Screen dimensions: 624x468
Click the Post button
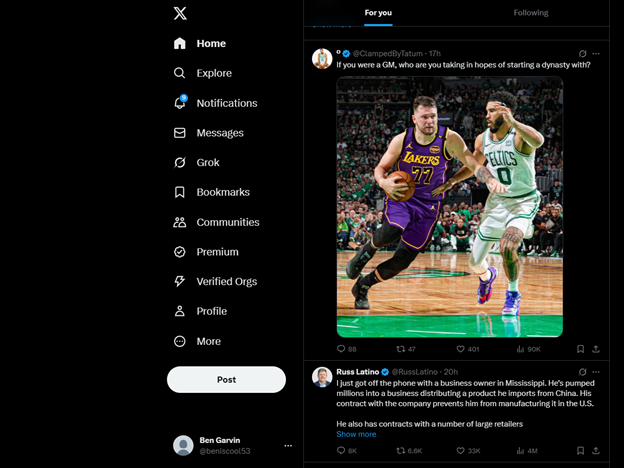(226, 380)
